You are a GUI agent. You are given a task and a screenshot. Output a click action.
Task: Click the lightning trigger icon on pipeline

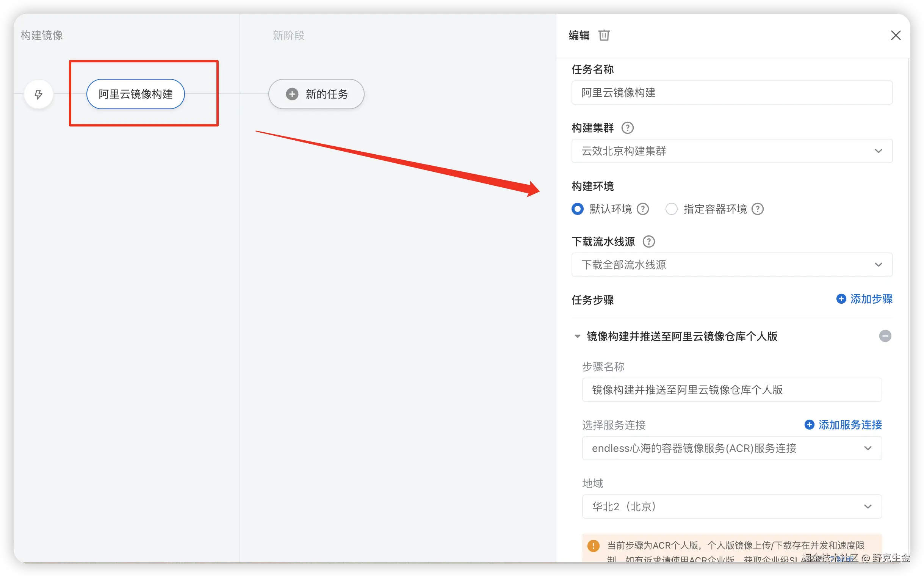click(x=39, y=94)
